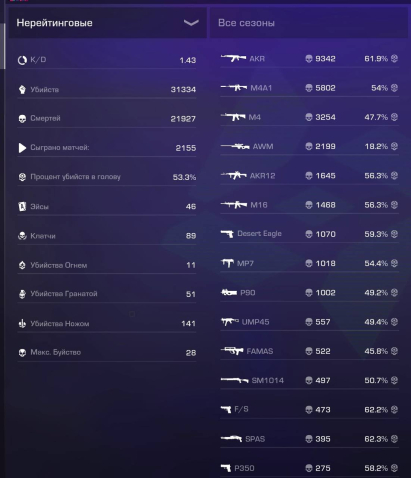Click the P90 weapon icon
The height and width of the screenshot is (478, 411).
[x=229, y=292]
